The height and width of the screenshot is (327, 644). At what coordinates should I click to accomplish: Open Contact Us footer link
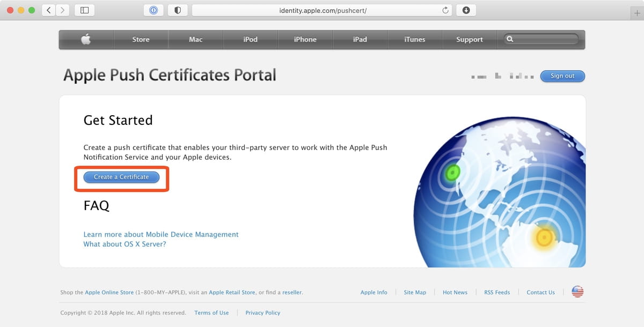click(x=541, y=293)
